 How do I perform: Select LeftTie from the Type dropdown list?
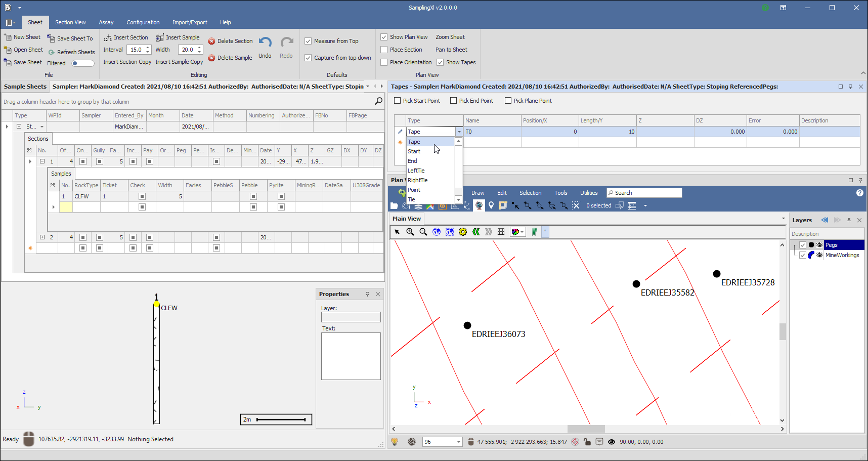tap(416, 171)
